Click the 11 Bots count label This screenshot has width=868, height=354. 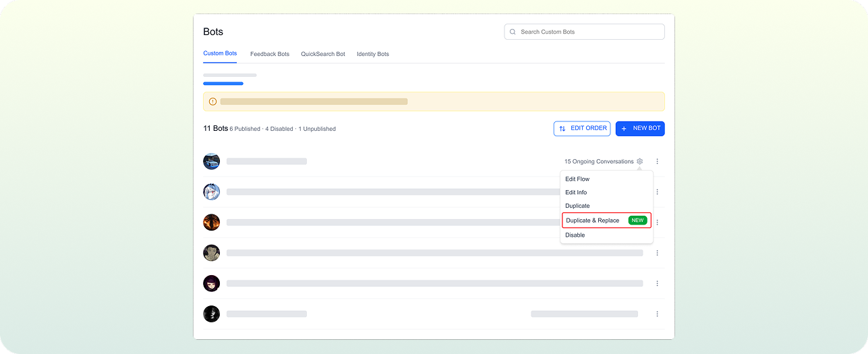[216, 128]
